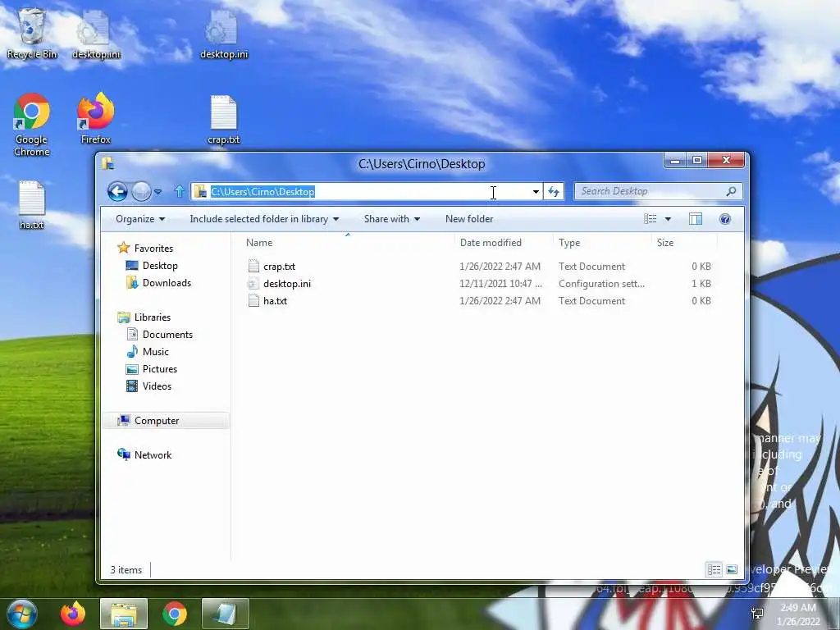Select desktop.ini in the file list
This screenshot has height=630, width=840.
click(287, 283)
